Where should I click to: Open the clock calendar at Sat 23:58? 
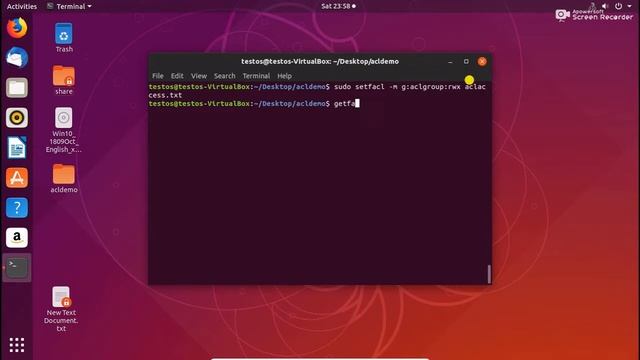tap(338, 6)
